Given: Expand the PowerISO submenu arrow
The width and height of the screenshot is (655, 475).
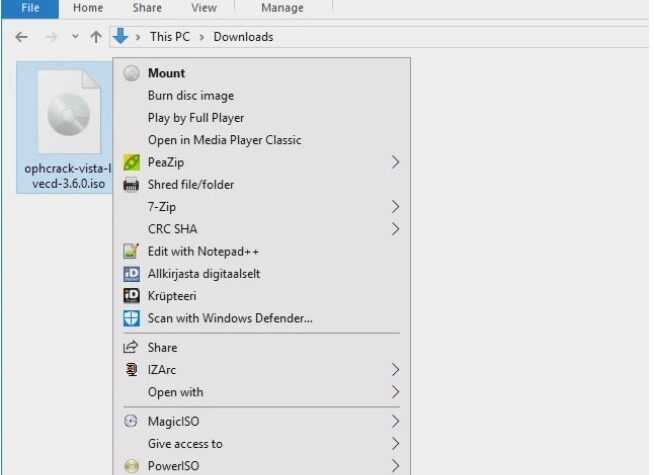Looking at the screenshot, I should tap(395, 466).
